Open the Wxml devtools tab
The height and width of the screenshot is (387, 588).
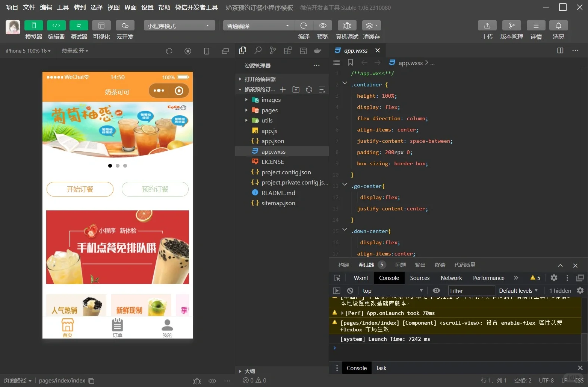361,278
